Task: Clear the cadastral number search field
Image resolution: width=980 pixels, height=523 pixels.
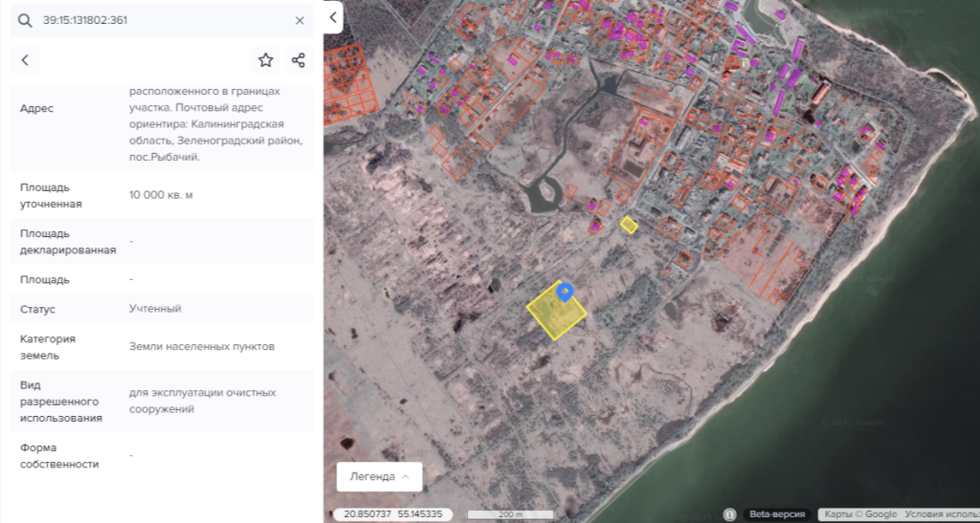Action: pyautogui.click(x=300, y=20)
